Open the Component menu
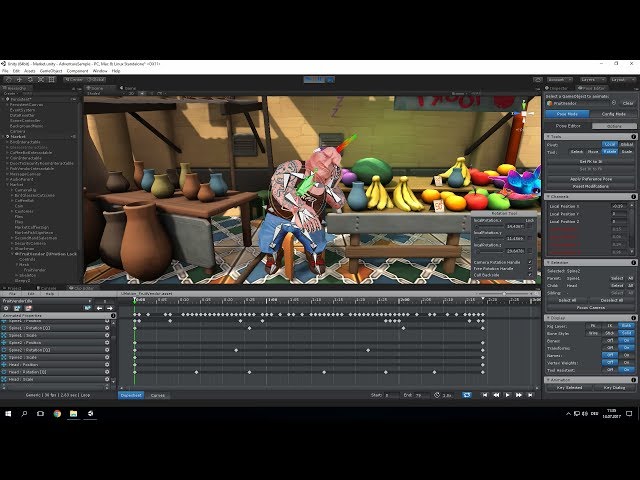This screenshot has width=640, height=480. point(78,71)
